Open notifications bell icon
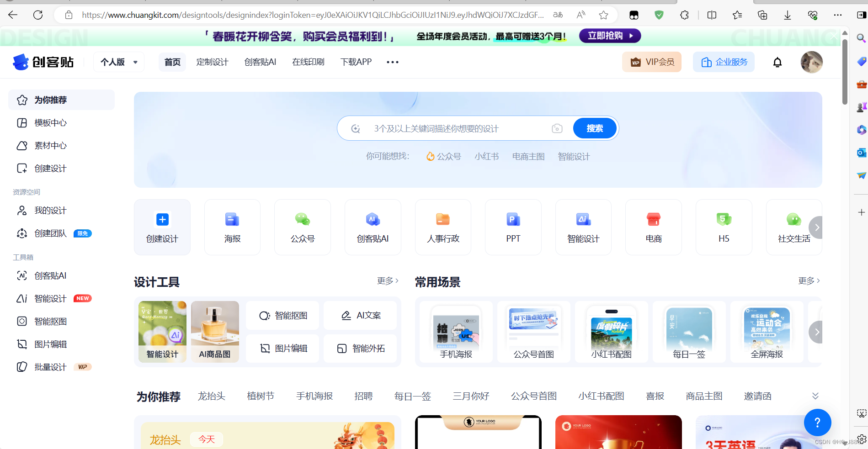Screen dimensions: 868x449 point(777,62)
